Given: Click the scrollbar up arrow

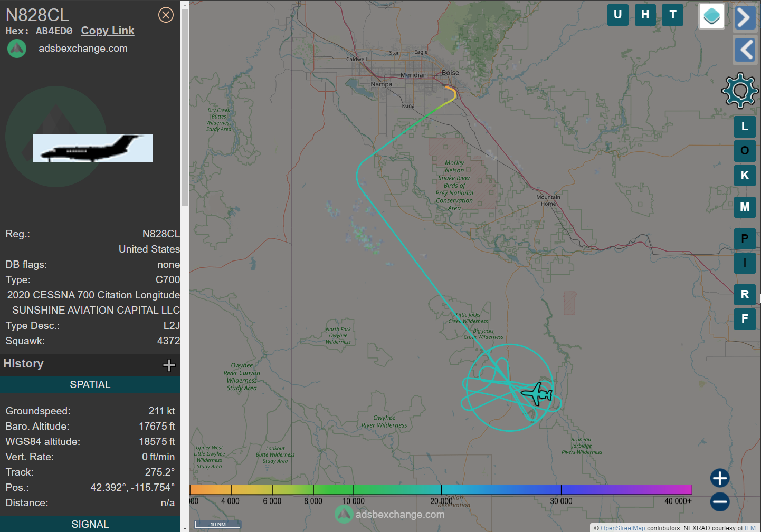Looking at the screenshot, I should 185,4.
